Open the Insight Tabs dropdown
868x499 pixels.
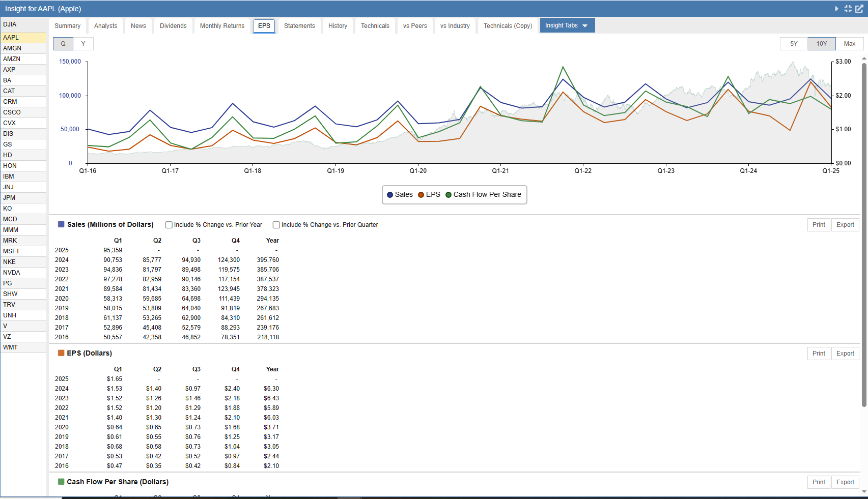click(x=567, y=25)
